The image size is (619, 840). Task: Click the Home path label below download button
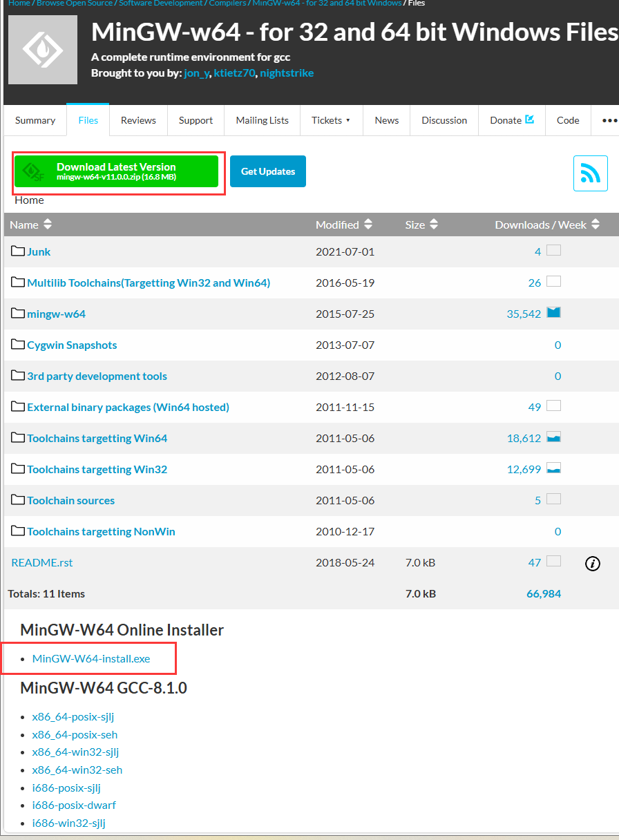click(x=29, y=200)
